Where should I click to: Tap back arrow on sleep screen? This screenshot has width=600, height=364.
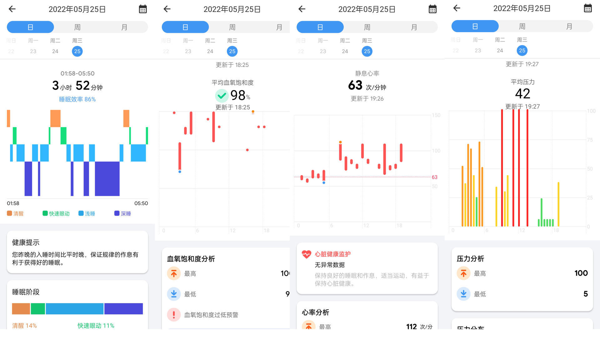coord(12,9)
